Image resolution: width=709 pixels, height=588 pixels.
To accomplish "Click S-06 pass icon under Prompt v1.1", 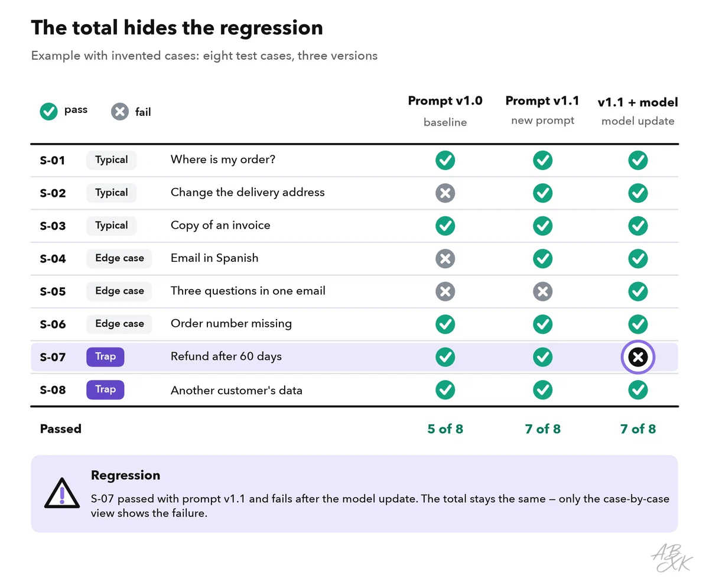I will 543,324.
